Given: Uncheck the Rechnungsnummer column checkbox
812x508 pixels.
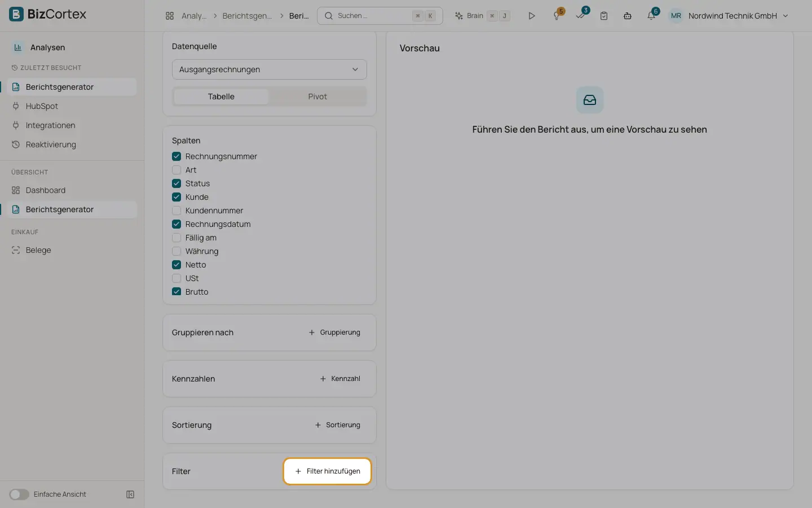Looking at the screenshot, I should pyautogui.click(x=176, y=156).
